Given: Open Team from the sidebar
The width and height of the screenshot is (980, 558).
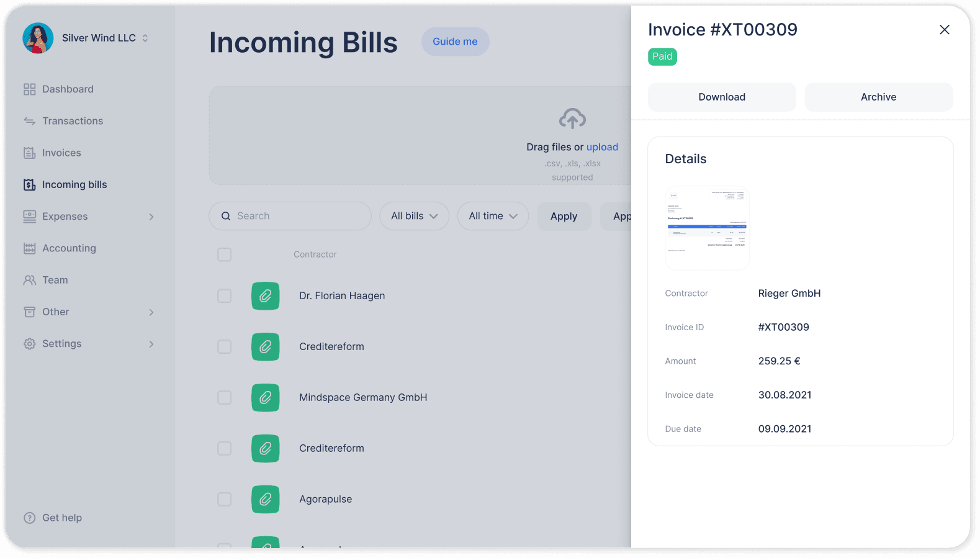Looking at the screenshot, I should coord(55,280).
